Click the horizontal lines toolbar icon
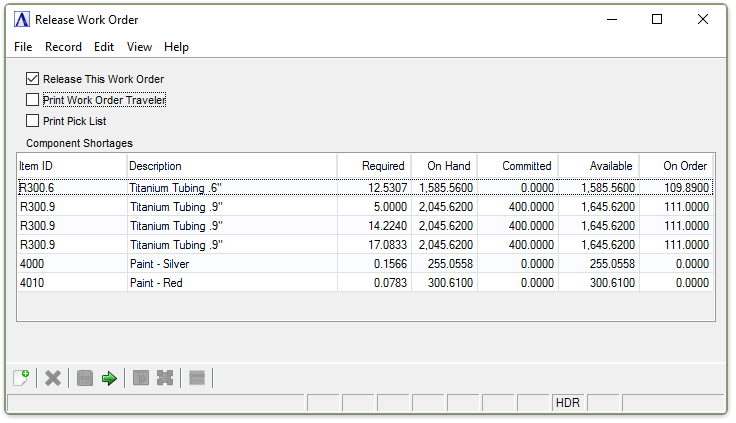 tap(197, 378)
